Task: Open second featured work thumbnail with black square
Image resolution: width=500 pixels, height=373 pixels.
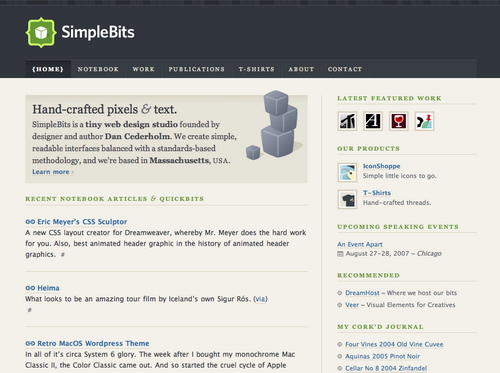Action: click(x=373, y=121)
